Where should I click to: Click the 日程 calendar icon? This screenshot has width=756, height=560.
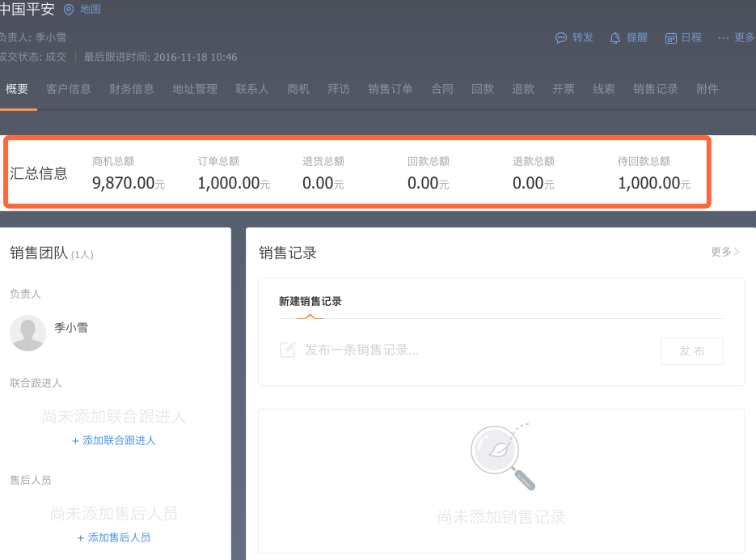[670, 38]
